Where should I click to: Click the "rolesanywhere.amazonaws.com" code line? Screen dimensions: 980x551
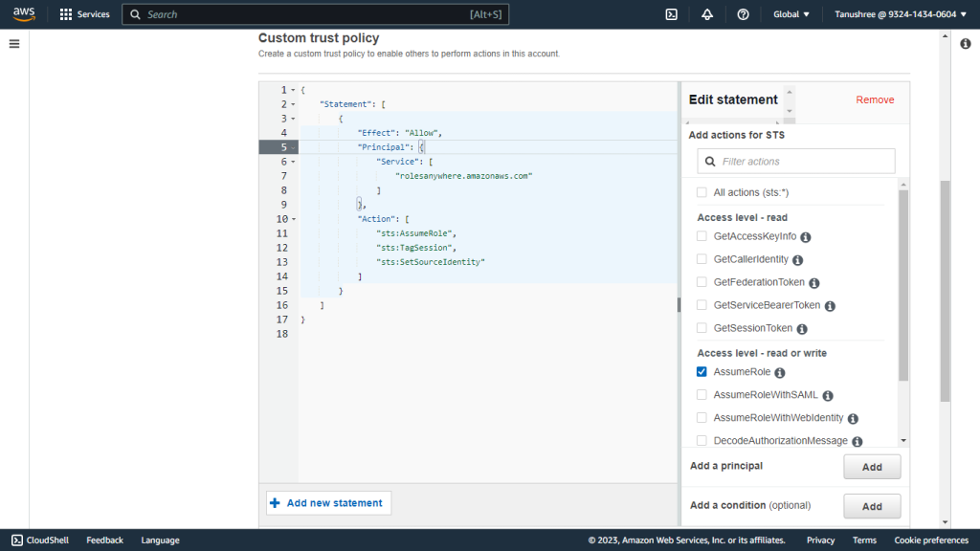point(464,176)
